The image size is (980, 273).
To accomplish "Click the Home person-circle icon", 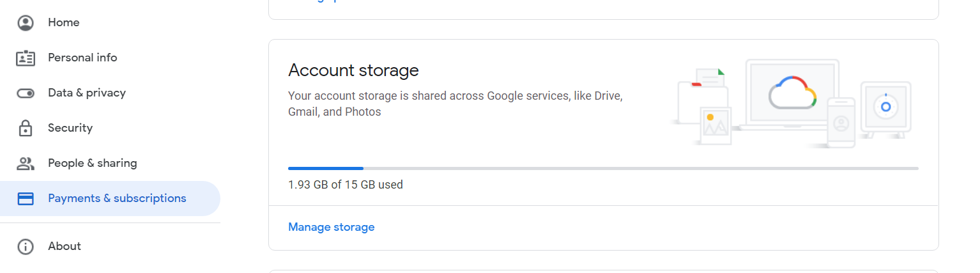I will tap(26, 23).
